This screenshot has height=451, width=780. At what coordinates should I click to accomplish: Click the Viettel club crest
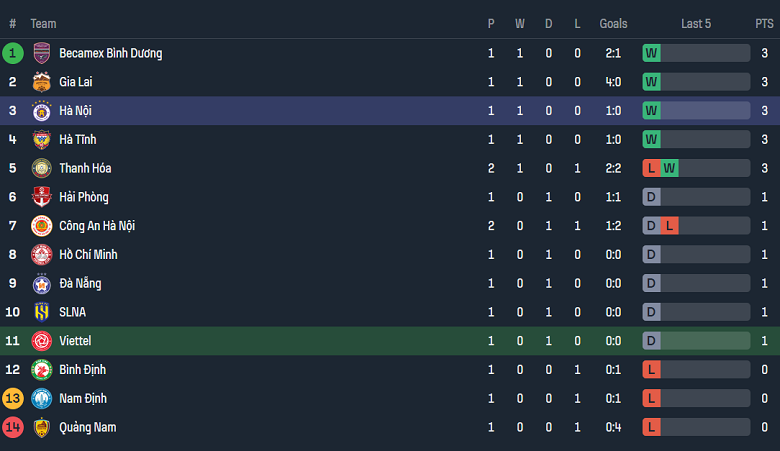pyautogui.click(x=42, y=341)
